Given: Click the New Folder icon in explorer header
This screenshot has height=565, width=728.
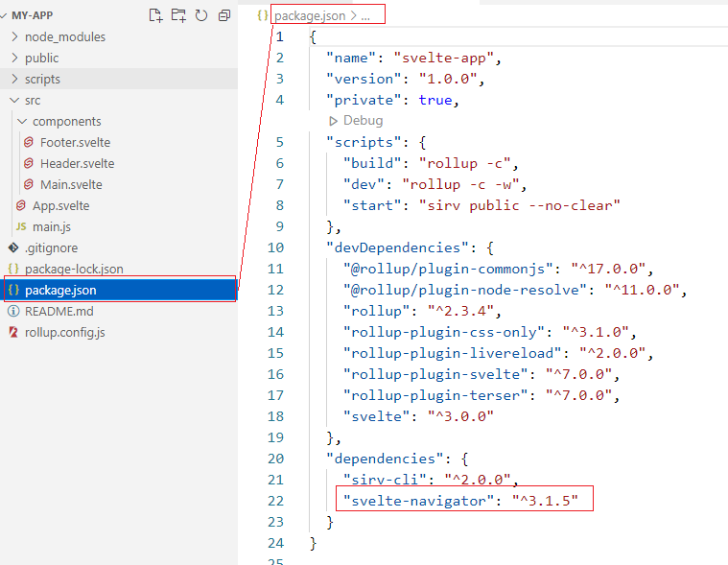Looking at the screenshot, I should coord(178,15).
